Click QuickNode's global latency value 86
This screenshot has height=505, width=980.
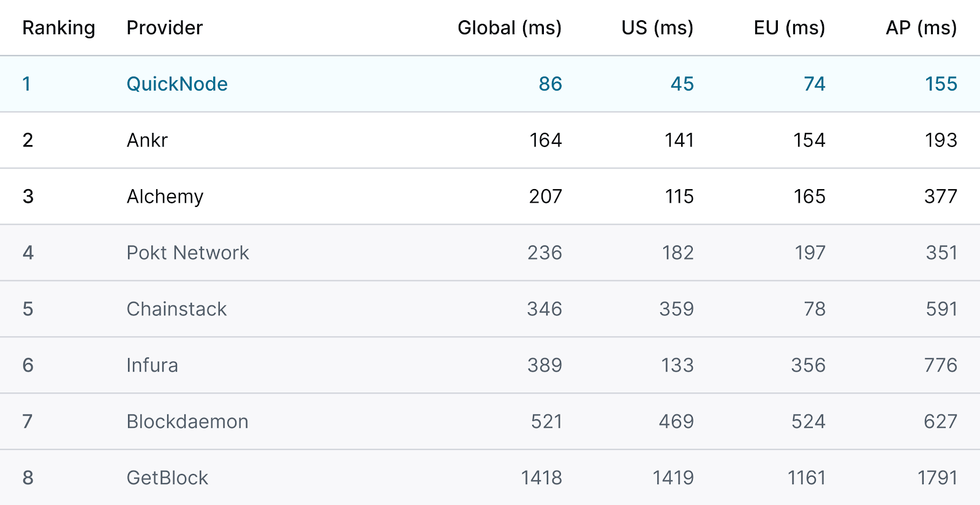coord(550,84)
